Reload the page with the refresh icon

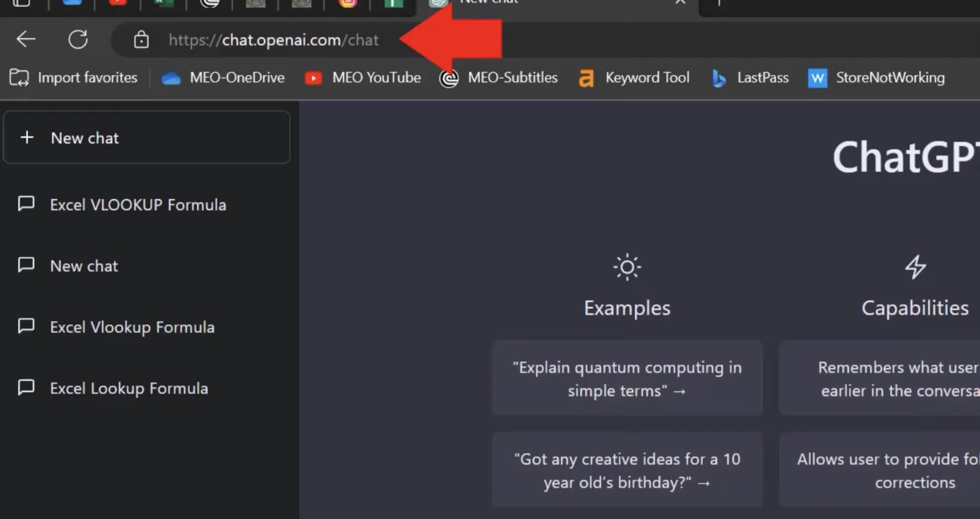(78, 39)
